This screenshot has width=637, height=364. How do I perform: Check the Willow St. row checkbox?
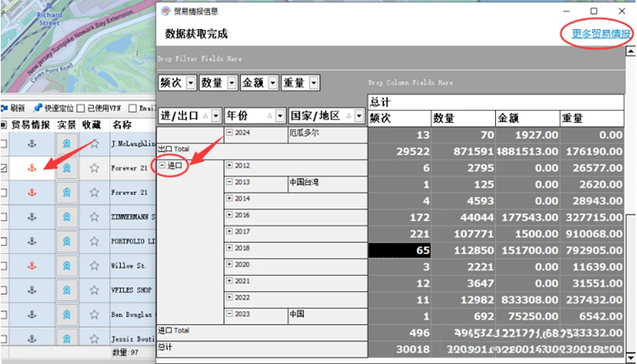(4, 266)
